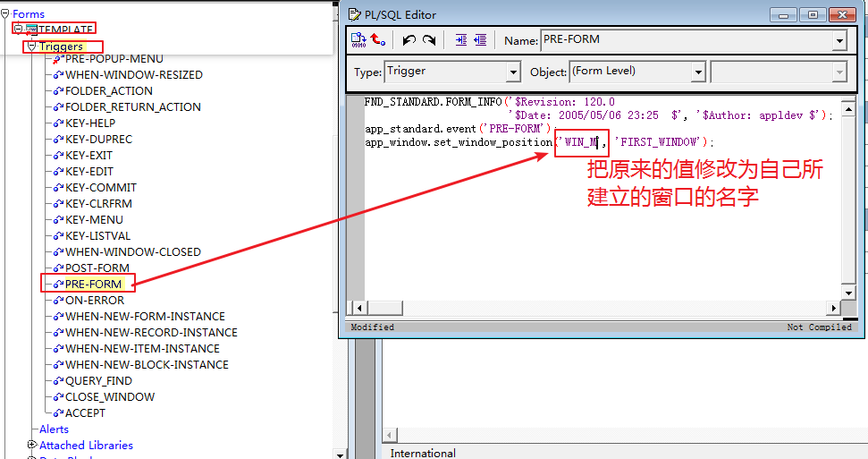The image size is (868, 459).
Task: Click the Object Navigator scroll down arrow
Action: (339, 454)
